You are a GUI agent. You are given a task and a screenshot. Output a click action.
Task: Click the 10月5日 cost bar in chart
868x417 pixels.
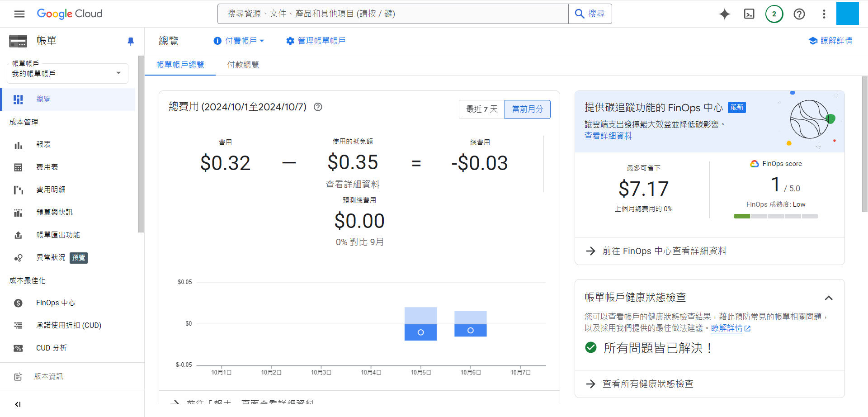pyautogui.click(x=420, y=324)
